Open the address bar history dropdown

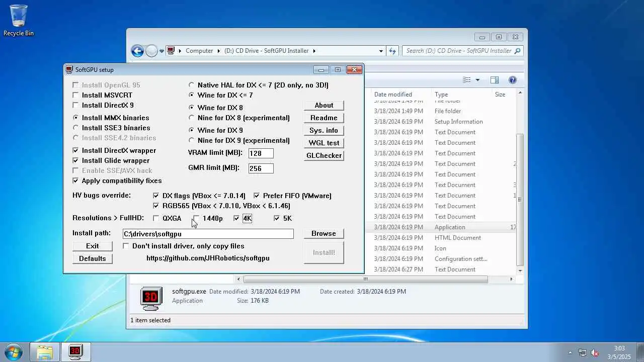point(381,51)
